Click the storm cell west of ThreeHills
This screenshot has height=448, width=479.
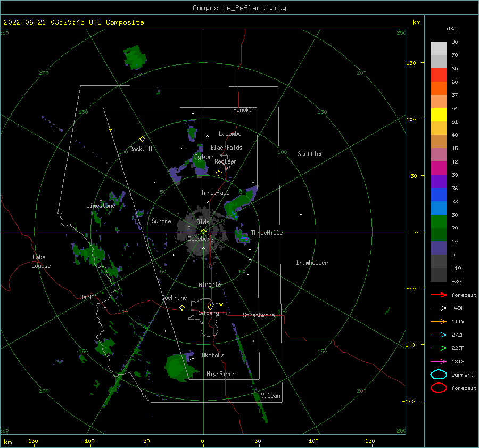(x=242, y=236)
